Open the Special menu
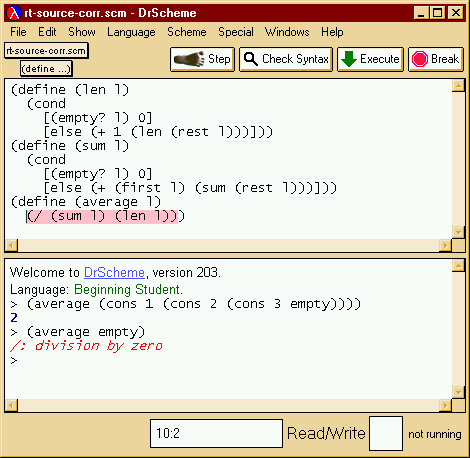This screenshot has width=470, height=458. (236, 32)
